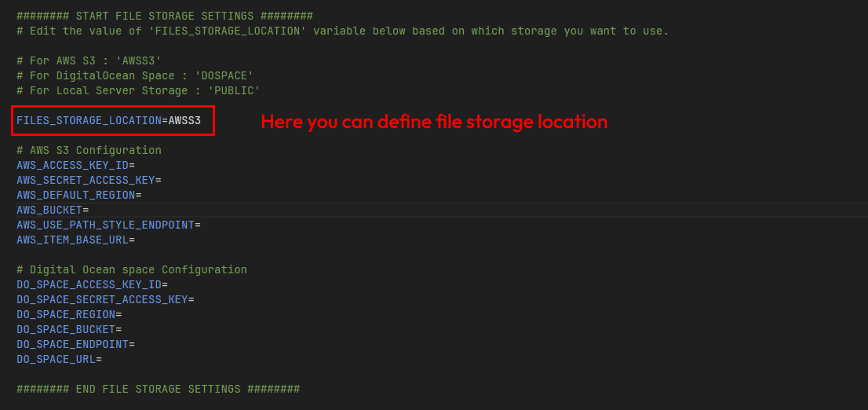Click the AWS_ITEM_BASE_URL line
This screenshot has width=868, height=410.
(x=75, y=240)
